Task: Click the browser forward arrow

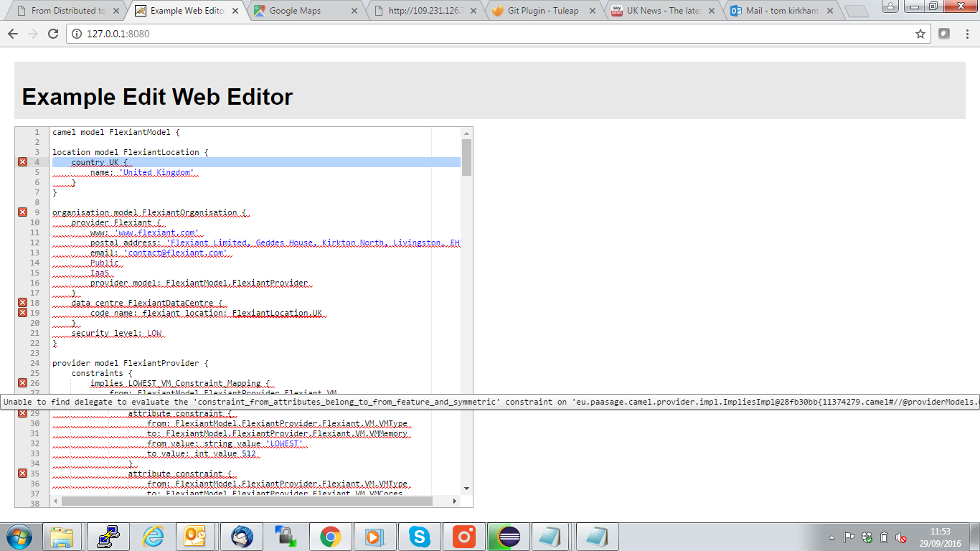Action: point(32,34)
